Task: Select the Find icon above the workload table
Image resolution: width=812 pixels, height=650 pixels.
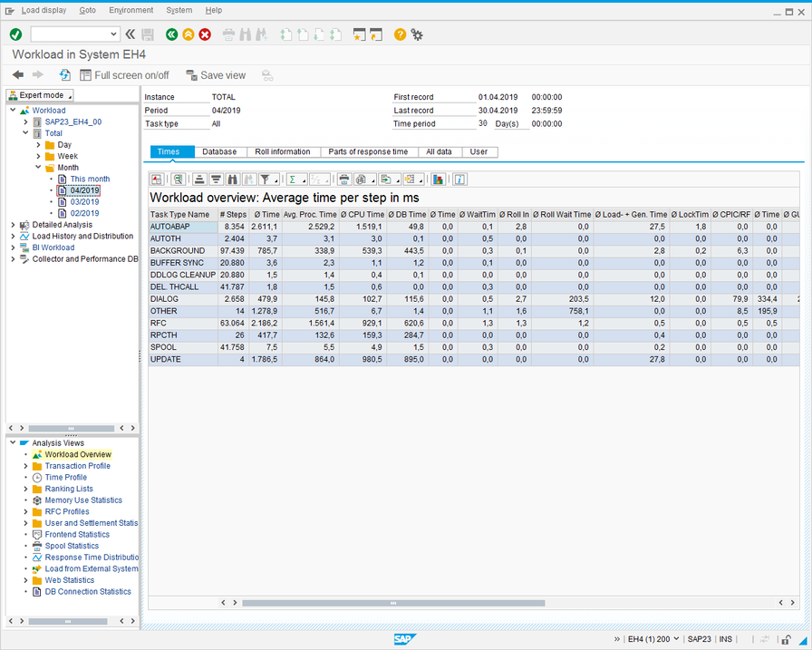Action: click(x=232, y=179)
